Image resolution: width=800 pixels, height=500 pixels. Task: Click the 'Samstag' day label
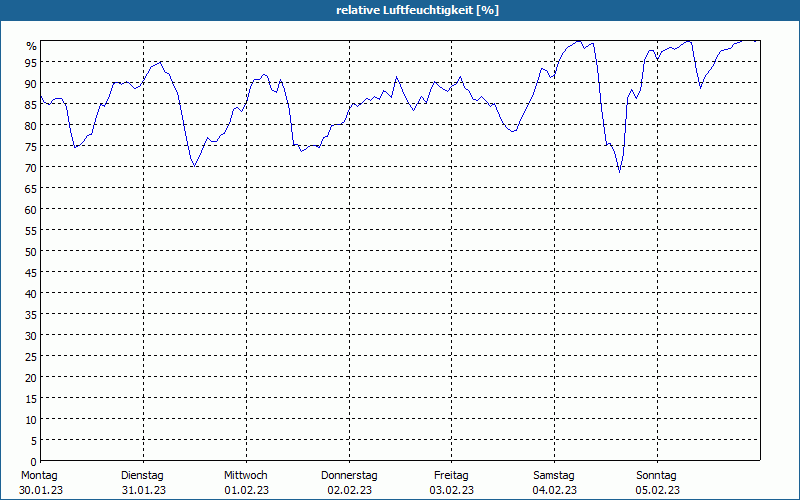coord(554,475)
